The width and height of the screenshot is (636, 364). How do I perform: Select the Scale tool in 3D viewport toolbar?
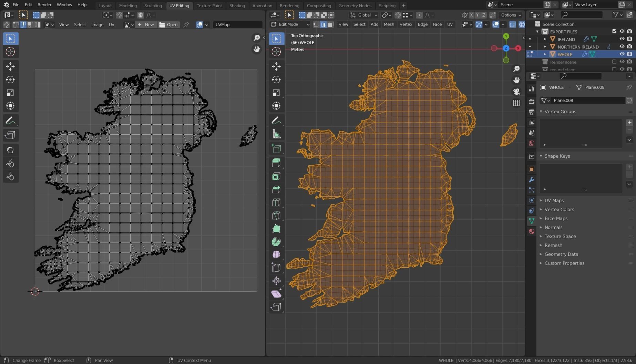[276, 93]
